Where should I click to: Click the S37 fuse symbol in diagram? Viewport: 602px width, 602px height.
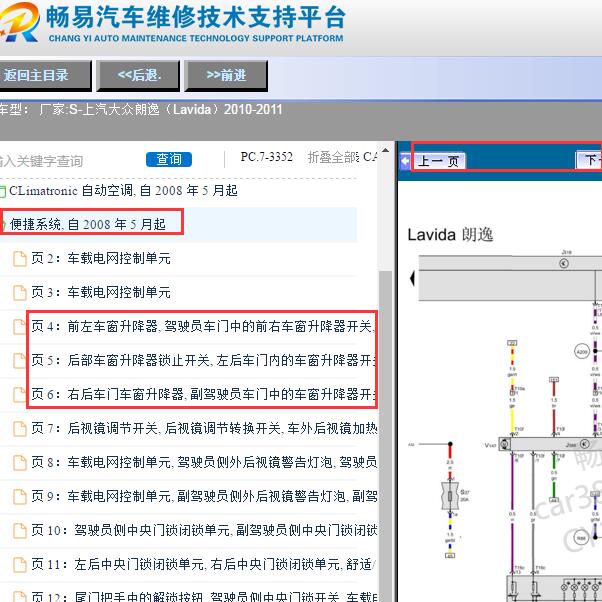pos(450,496)
